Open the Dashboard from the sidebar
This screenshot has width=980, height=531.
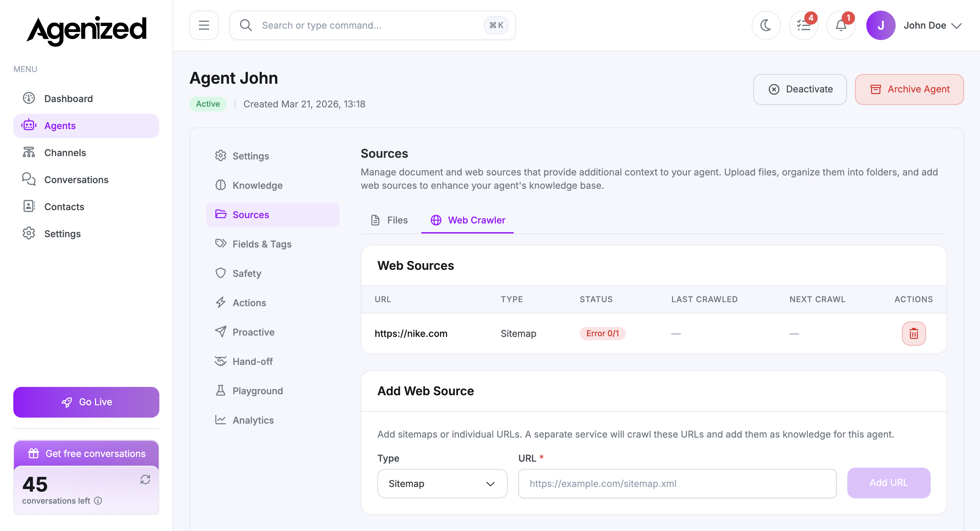coord(68,99)
